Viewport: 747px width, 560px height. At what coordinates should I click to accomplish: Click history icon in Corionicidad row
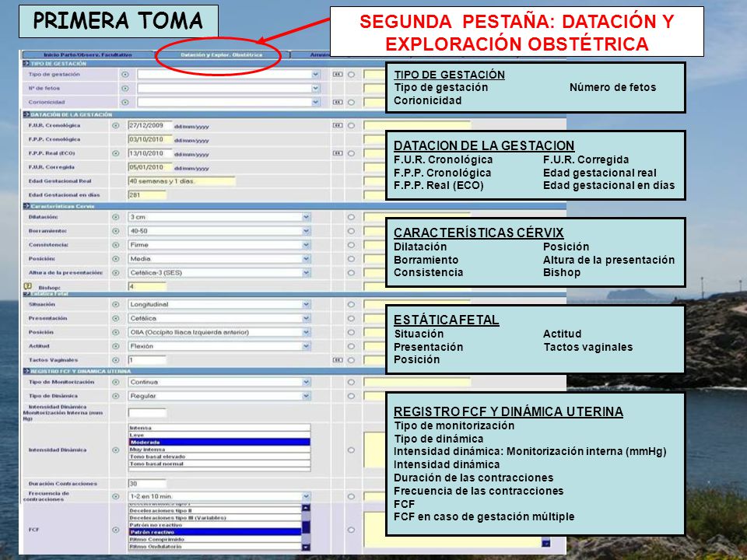(337, 102)
